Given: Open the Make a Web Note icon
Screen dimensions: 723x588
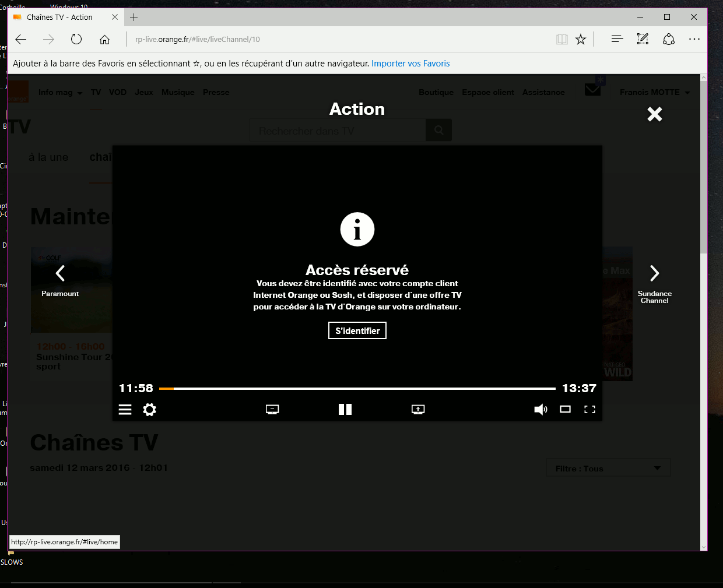Looking at the screenshot, I should [x=643, y=39].
